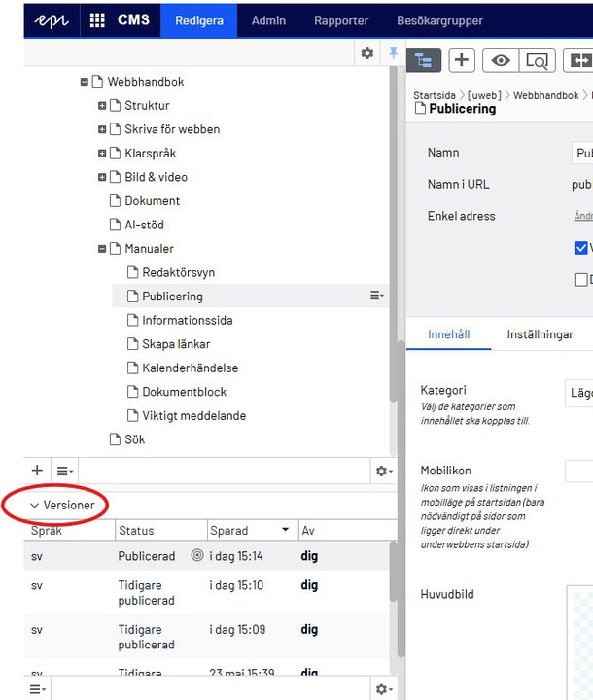Select the Dokumentblock page in the tree
Viewport: 593px width, 700px height.
point(184,392)
